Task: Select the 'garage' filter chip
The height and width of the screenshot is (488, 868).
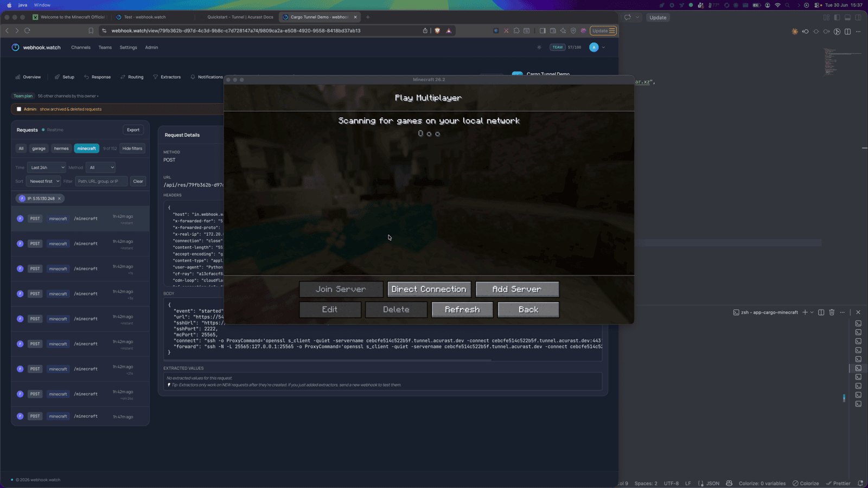Action: tap(39, 149)
